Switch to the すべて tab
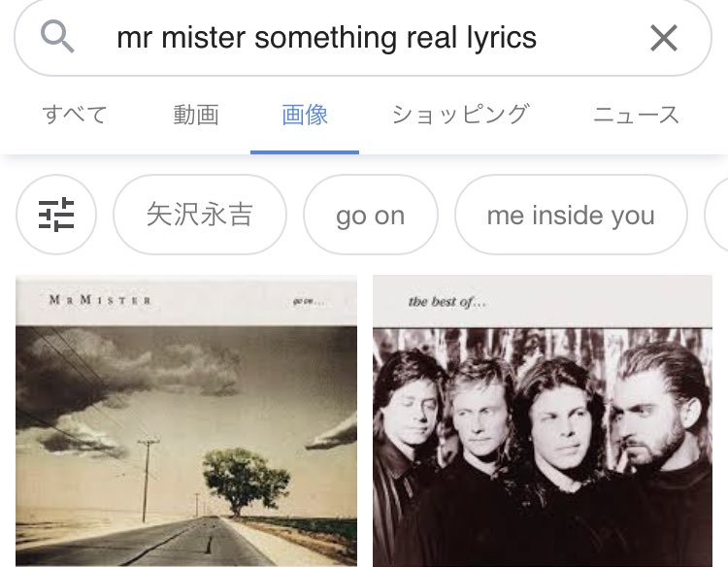Image resolution: width=728 pixels, height=567 pixels. click(75, 115)
